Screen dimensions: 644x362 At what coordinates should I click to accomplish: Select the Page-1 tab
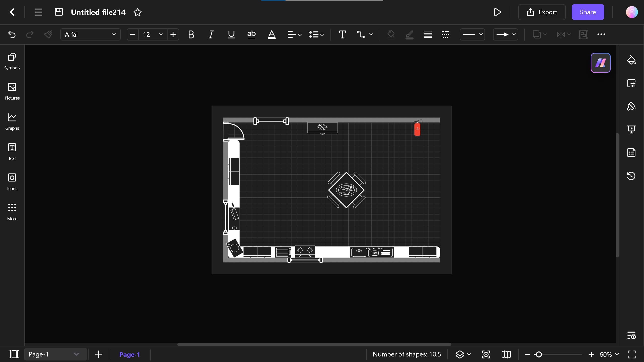coord(130,354)
